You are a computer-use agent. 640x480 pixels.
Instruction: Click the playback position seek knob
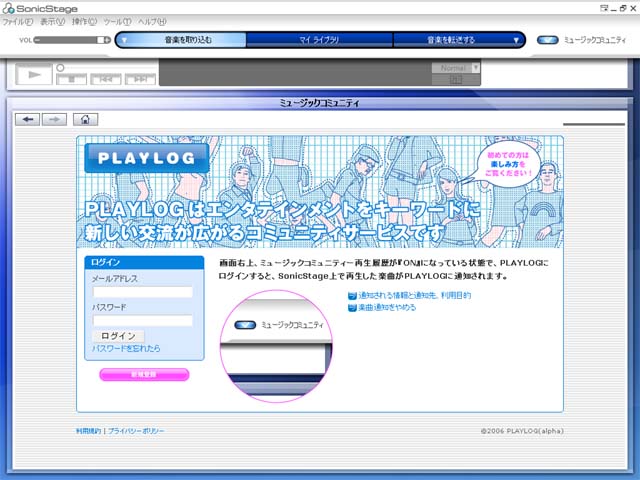click(60, 68)
